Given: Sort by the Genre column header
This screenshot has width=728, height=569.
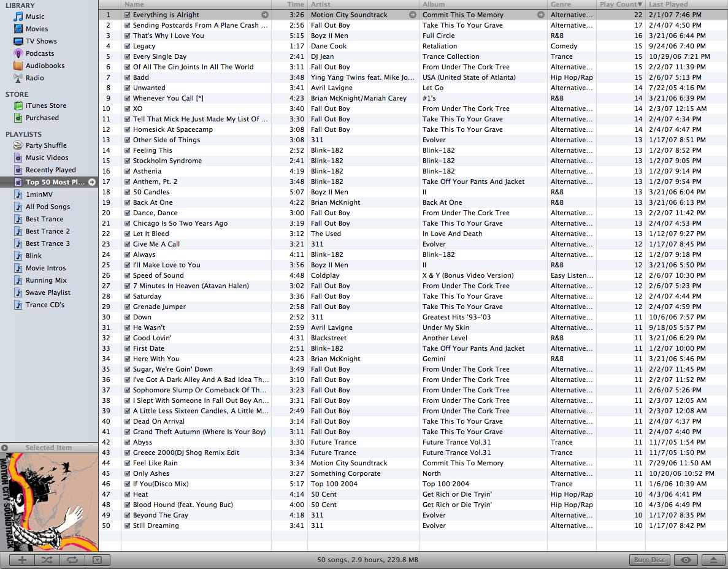Looking at the screenshot, I should (x=572, y=4).
